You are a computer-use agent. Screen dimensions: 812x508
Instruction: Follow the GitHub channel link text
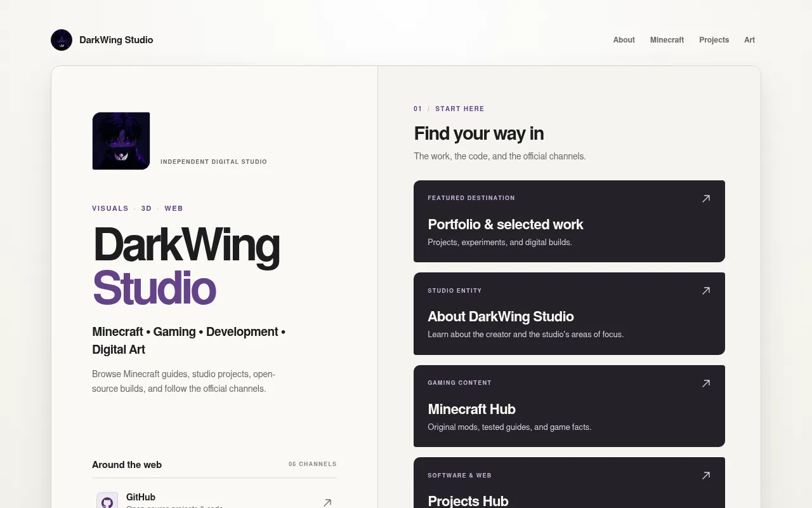[x=141, y=497]
